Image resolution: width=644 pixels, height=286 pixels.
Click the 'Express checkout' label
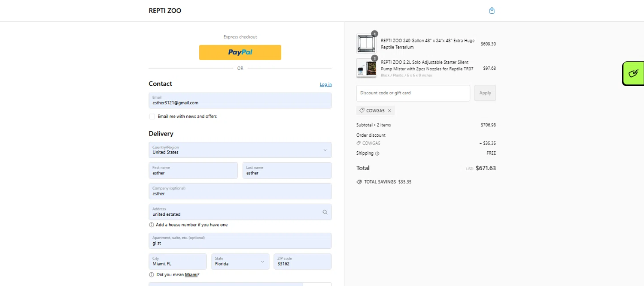coord(240,37)
